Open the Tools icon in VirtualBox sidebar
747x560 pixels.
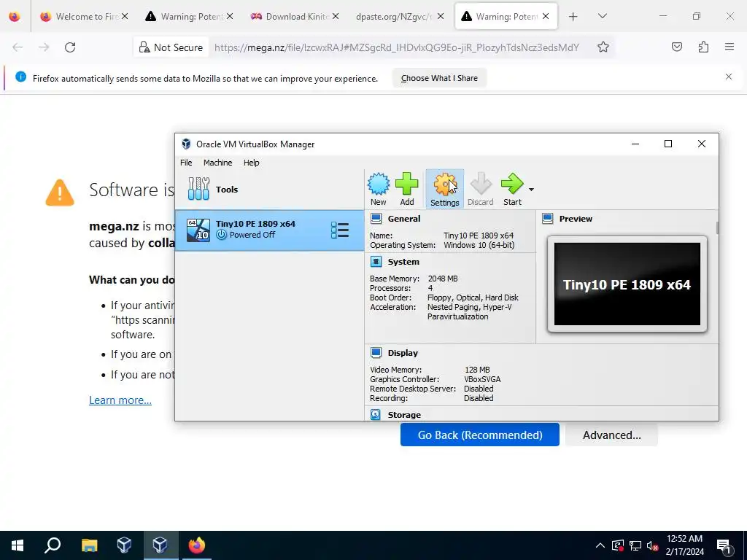click(x=198, y=189)
